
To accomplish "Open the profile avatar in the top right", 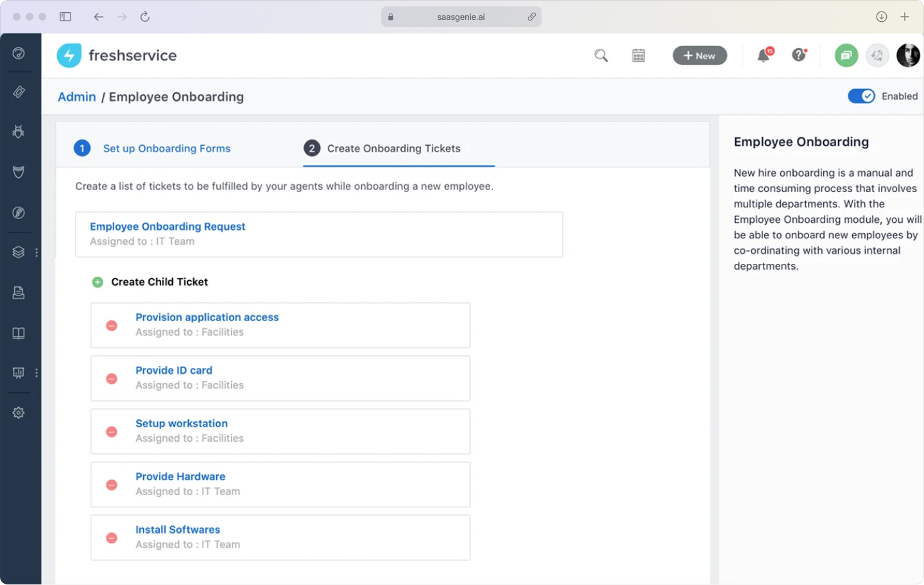I will tap(907, 55).
